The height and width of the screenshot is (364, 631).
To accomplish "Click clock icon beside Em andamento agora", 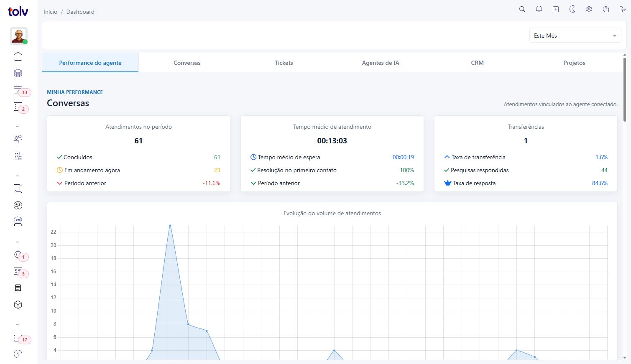I will (59, 170).
